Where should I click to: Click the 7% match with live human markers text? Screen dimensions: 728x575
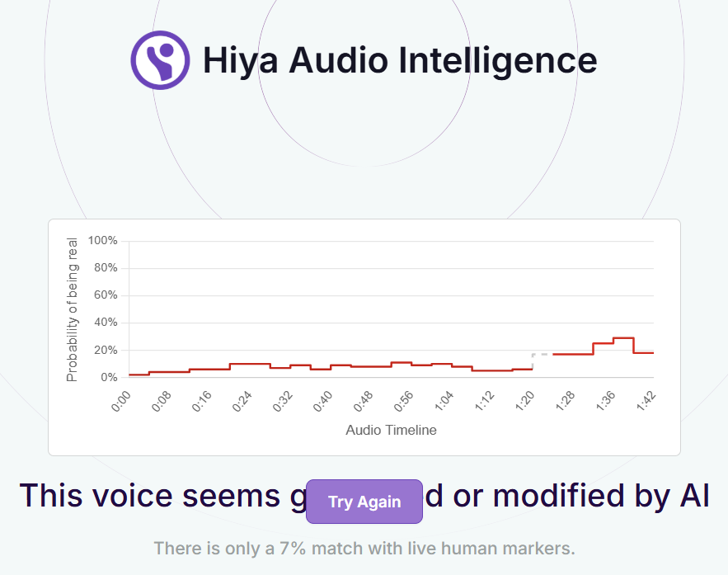tap(364, 549)
